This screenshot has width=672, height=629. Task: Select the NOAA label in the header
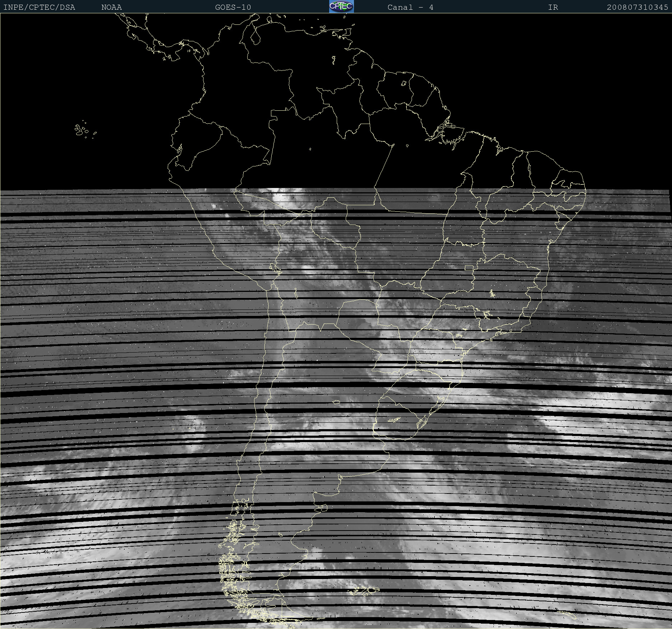point(111,7)
